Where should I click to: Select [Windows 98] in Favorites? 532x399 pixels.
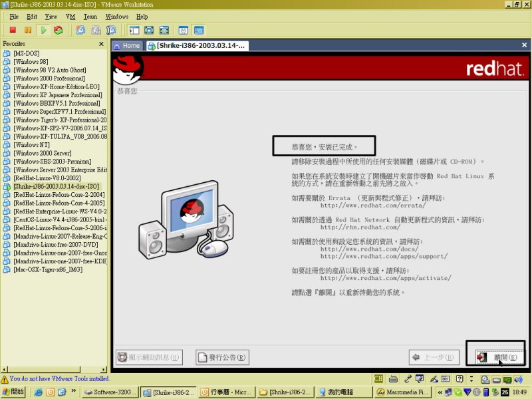pos(31,61)
